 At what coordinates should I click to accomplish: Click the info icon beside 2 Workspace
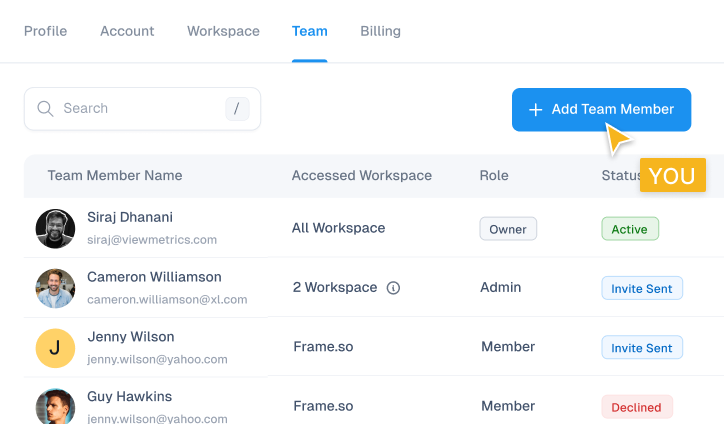393,288
